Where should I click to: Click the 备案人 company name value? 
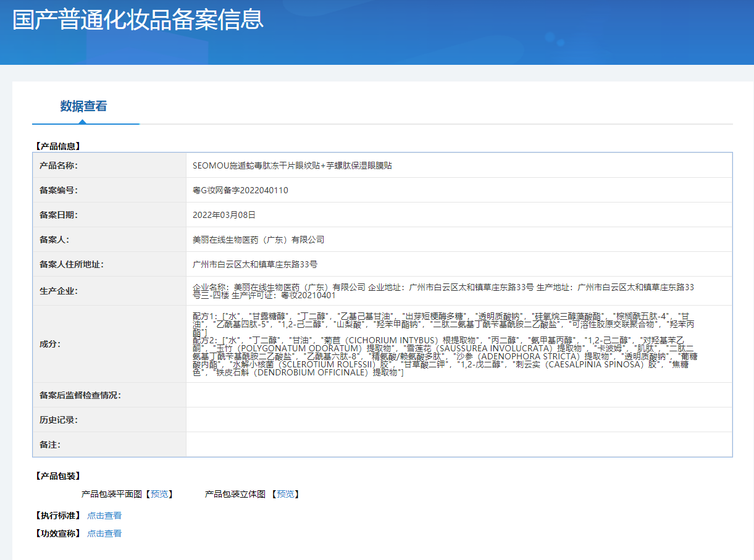(x=258, y=240)
